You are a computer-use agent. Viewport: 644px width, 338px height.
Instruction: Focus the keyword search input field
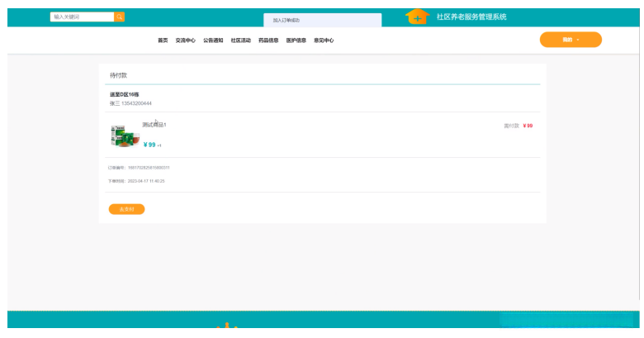82,17
